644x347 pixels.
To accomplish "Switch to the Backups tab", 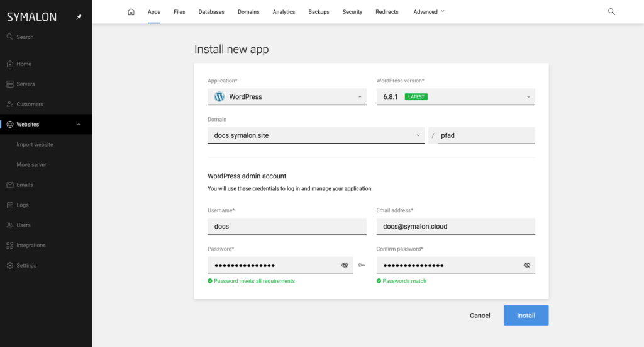I will pyautogui.click(x=319, y=11).
